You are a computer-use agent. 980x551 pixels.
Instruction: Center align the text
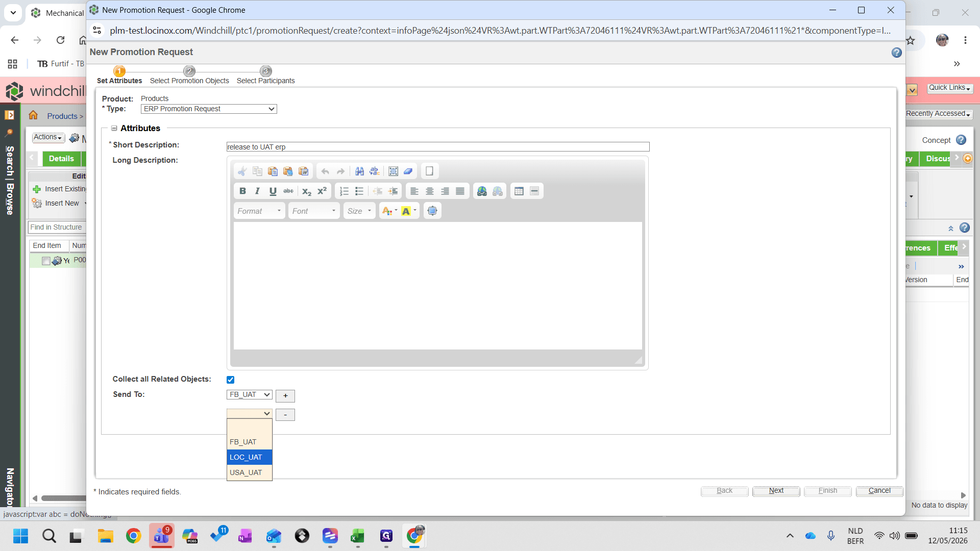coord(430,191)
